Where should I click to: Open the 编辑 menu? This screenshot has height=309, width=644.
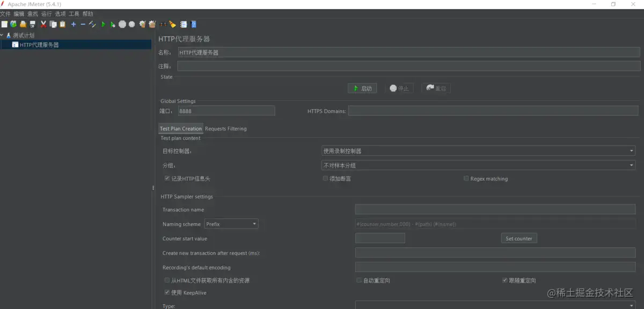[x=19, y=14]
